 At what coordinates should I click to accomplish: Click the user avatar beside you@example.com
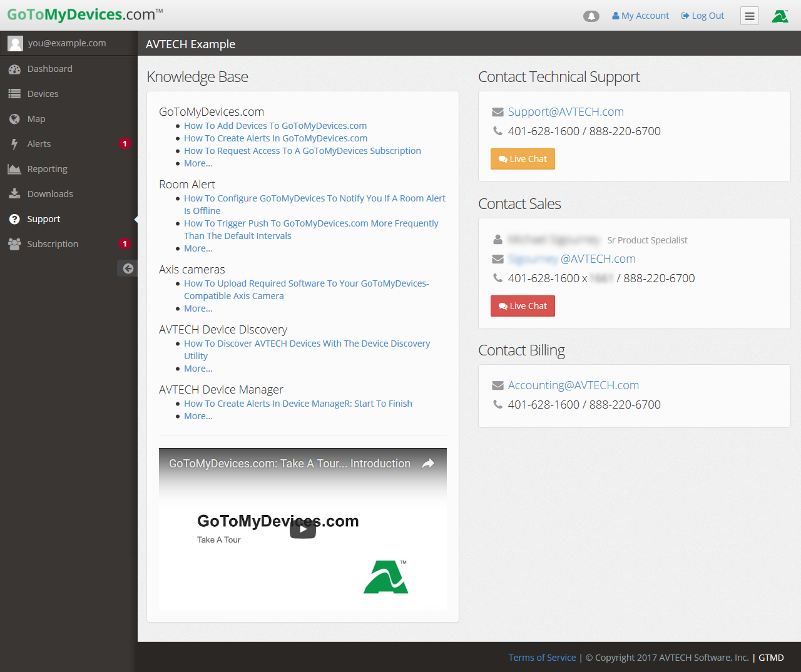tap(15, 43)
